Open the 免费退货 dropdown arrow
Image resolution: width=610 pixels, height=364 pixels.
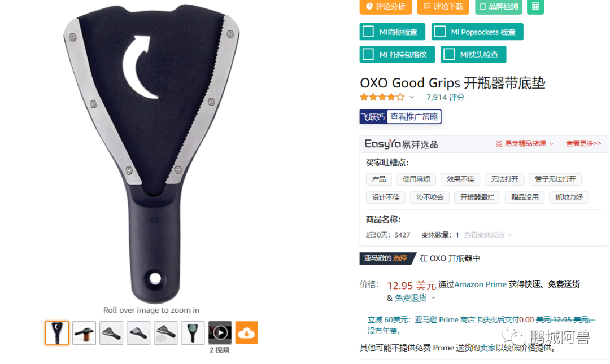433,298
